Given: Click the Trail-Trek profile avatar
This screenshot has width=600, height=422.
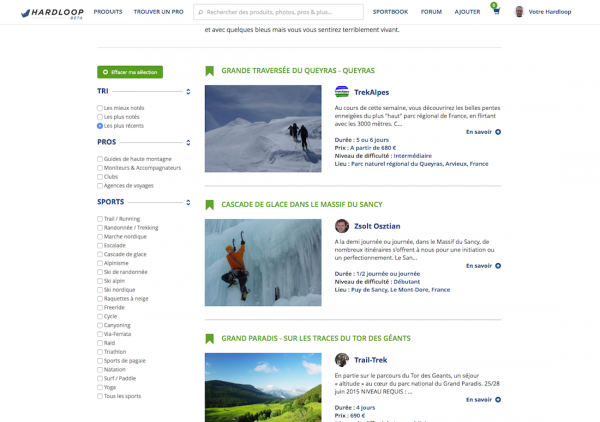Looking at the screenshot, I should coord(342,360).
